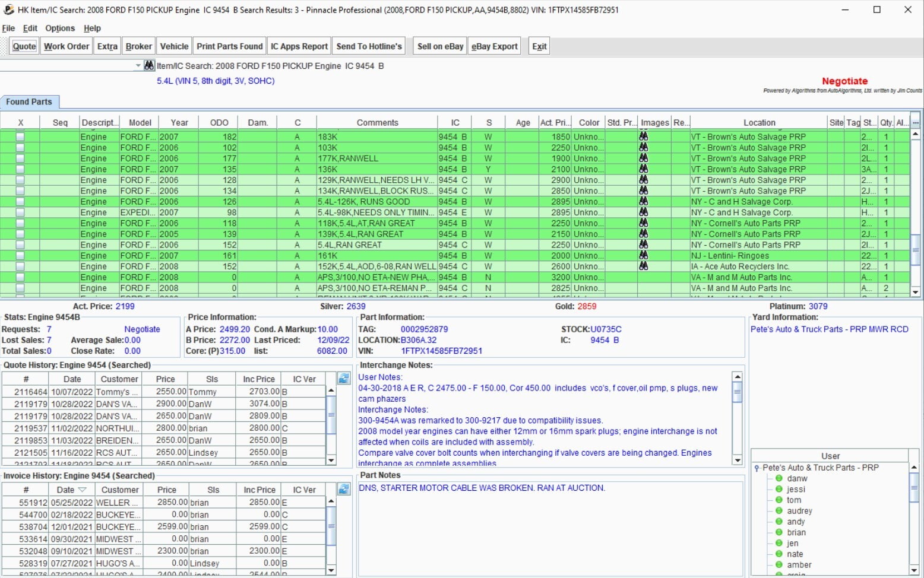Check the box for APS,3/100 NO ETA-NEW row
This screenshot has height=578, width=924.
click(20, 277)
